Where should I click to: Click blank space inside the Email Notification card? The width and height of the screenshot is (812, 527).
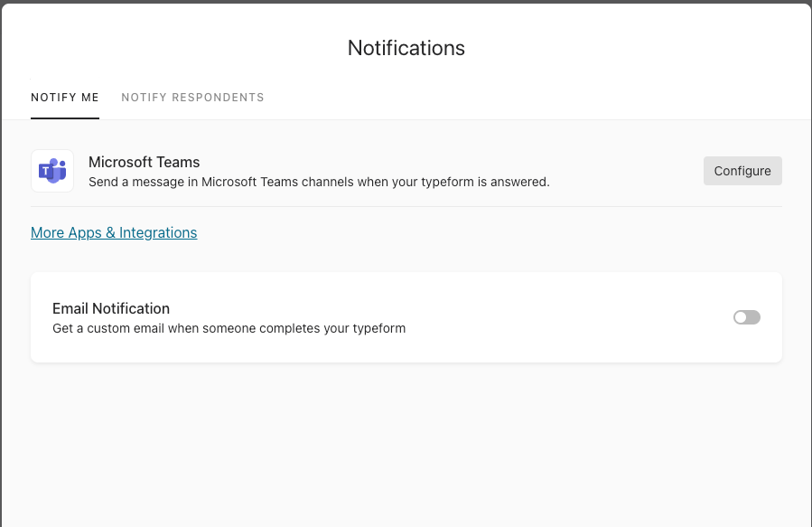(570, 317)
